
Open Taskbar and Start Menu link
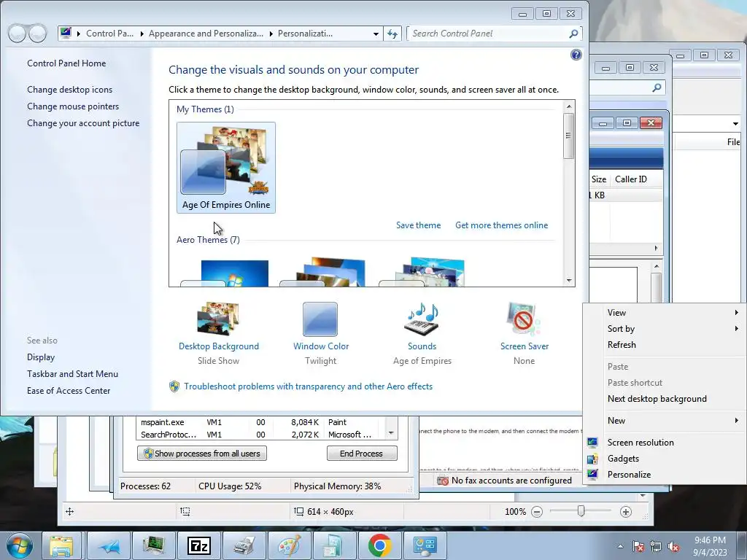coord(72,374)
